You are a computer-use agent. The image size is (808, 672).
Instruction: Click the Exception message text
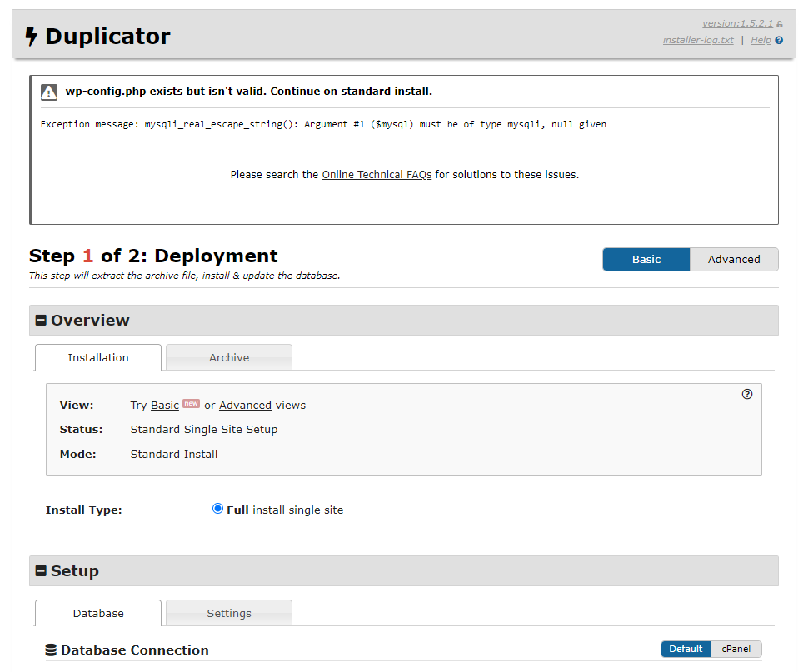[x=323, y=124]
